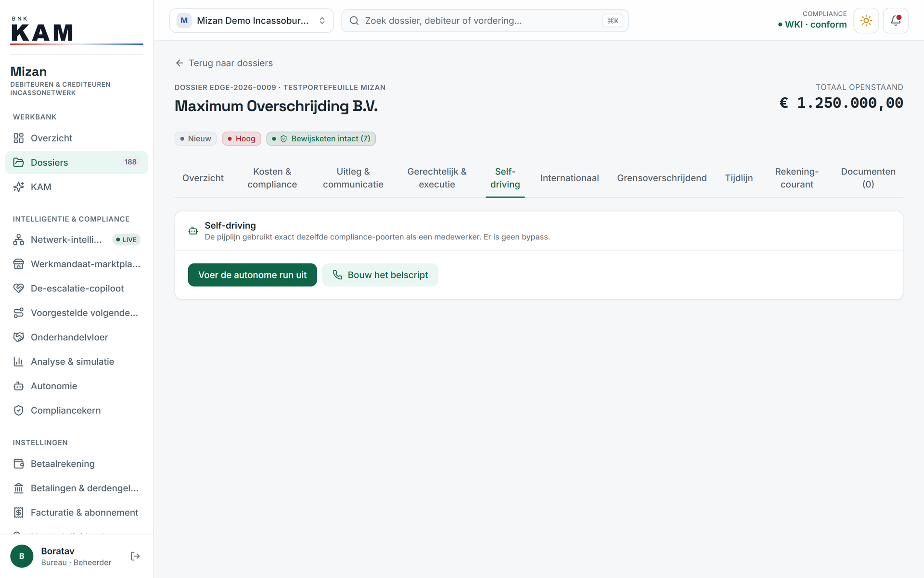Viewport: 924px width, 578px height.
Task: Click Bouw het belscript button
Action: click(380, 275)
